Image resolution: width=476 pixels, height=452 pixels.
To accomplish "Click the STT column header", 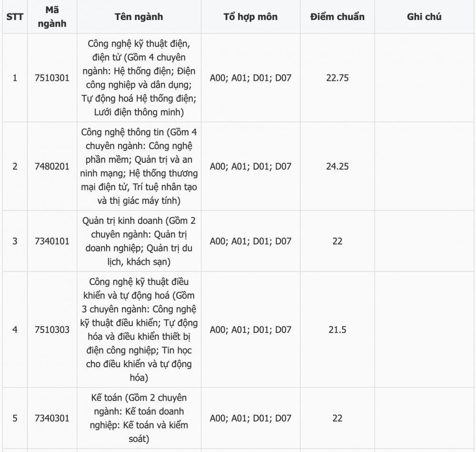I will (15, 17).
